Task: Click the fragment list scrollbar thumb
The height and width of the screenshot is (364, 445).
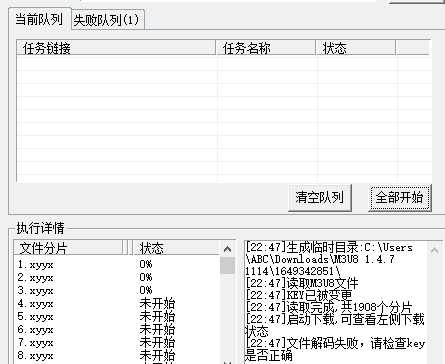Action: (227, 265)
